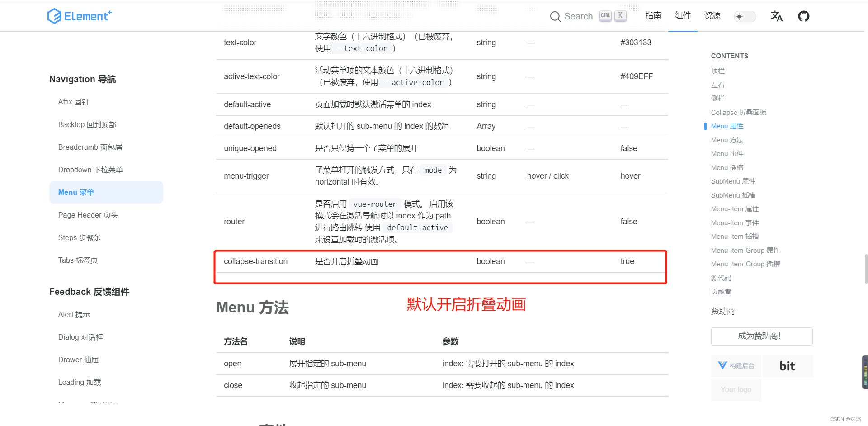868x426 pixels.
Task: Jump to SubMenu 属性 in contents list
Action: [733, 181]
